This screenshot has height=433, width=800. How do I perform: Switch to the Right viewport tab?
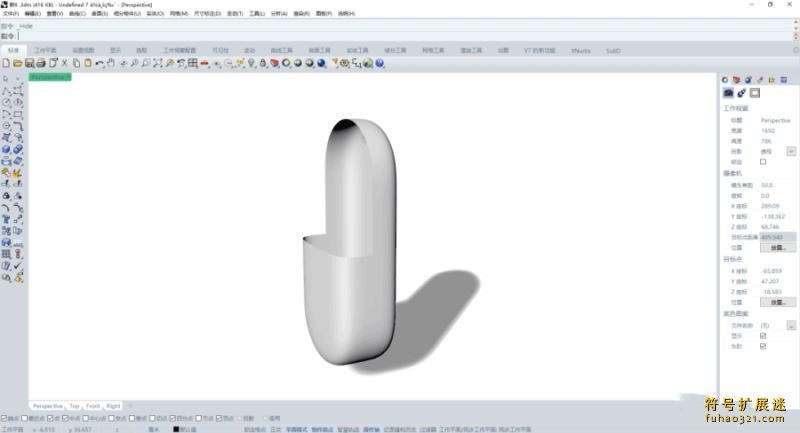[x=113, y=406]
